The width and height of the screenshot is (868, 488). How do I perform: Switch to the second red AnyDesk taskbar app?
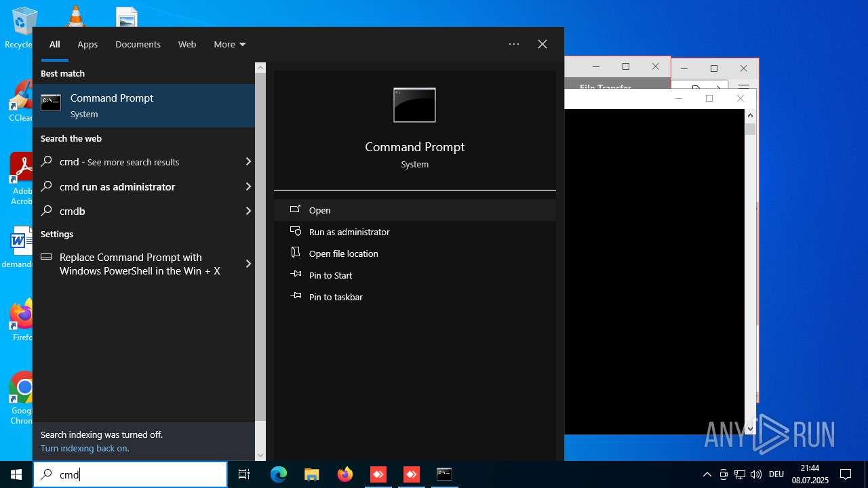point(411,474)
